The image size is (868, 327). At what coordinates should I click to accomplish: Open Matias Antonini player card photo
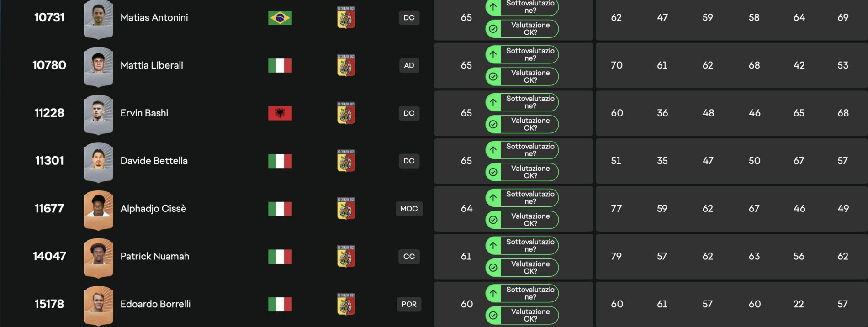tap(98, 19)
